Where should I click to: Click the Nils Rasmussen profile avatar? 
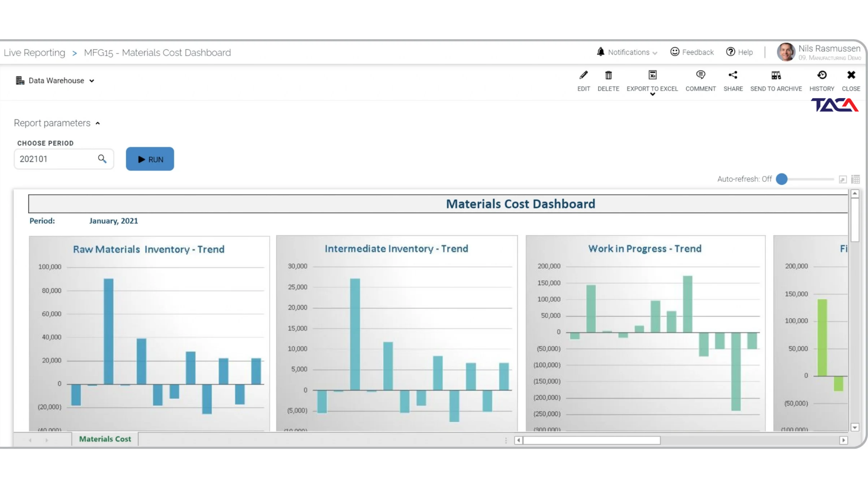click(786, 52)
